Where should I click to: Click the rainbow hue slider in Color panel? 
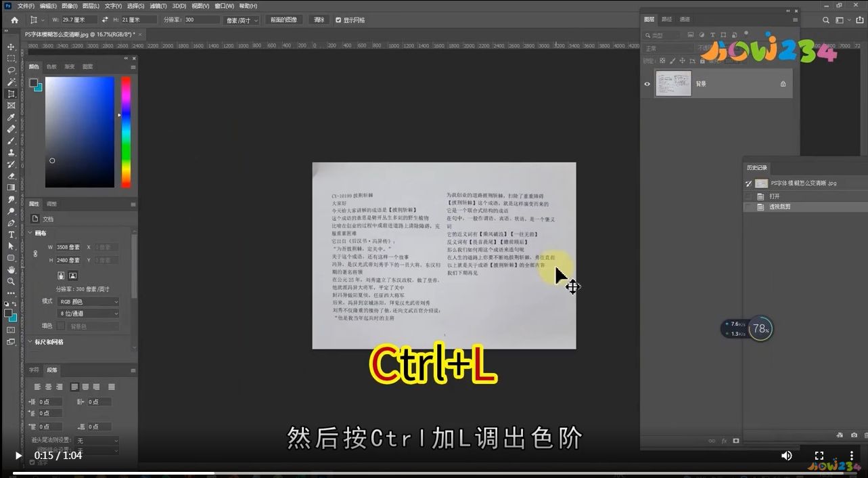point(126,132)
